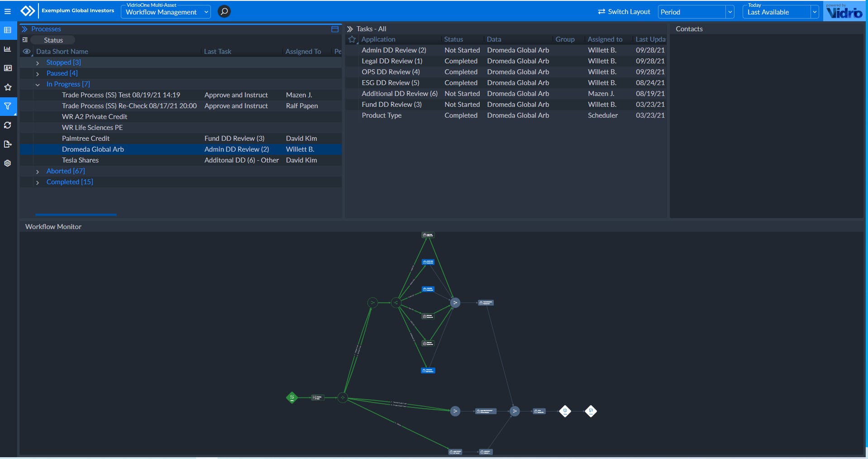
Task: Open the hamburger main menu
Action: [x=7, y=11]
